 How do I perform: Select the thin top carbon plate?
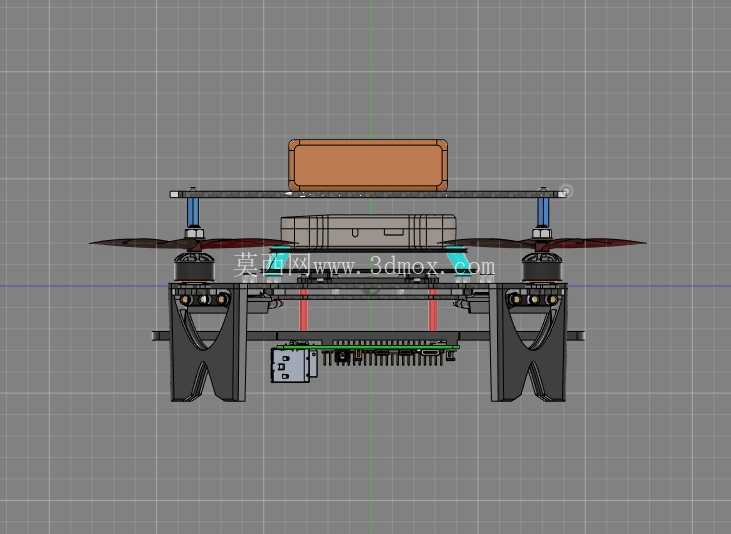tap(368, 194)
